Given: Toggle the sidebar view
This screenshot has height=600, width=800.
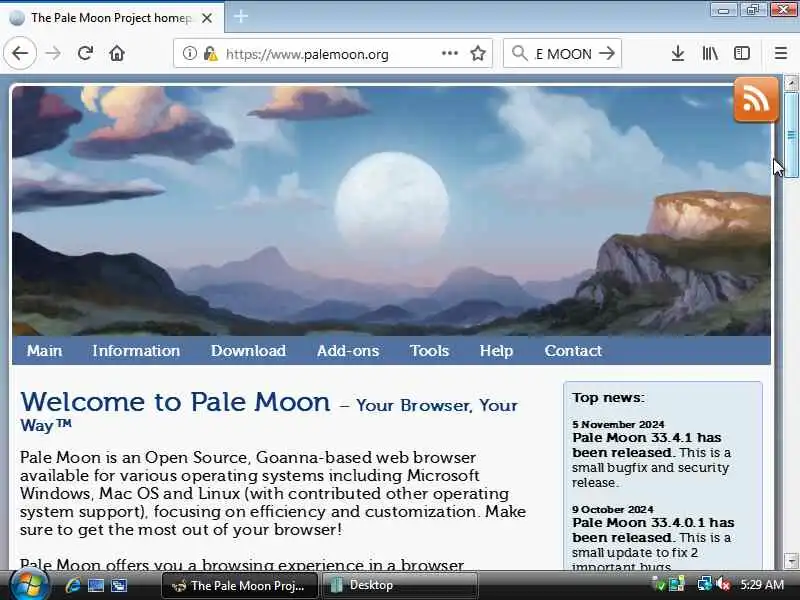Looking at the screenshot, I should tap(742, 53).
